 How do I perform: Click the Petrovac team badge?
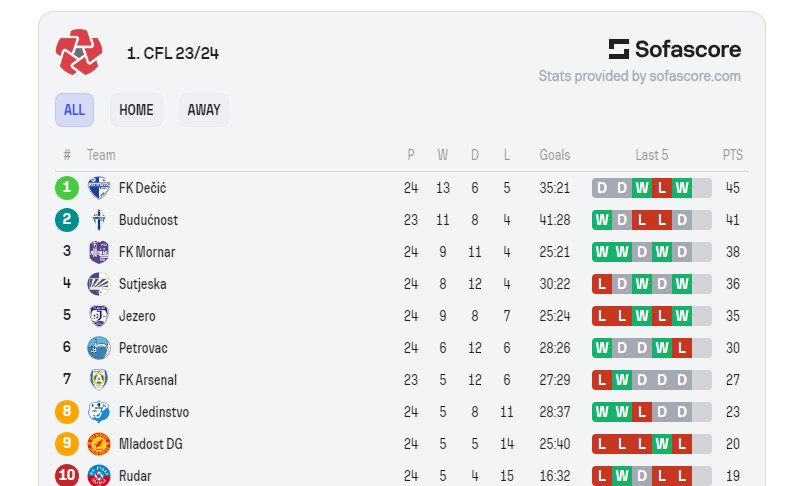click(x=99, y=348)
